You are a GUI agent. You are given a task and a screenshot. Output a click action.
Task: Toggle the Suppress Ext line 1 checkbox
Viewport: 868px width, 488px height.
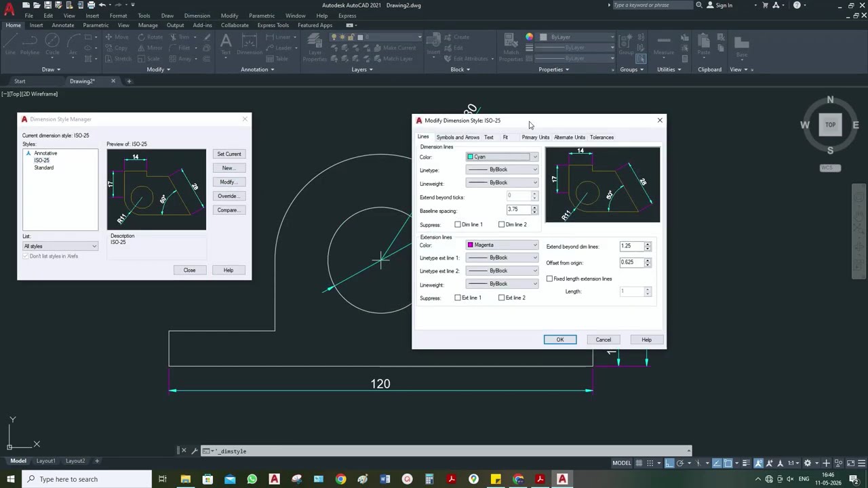[x=458, y=298]
